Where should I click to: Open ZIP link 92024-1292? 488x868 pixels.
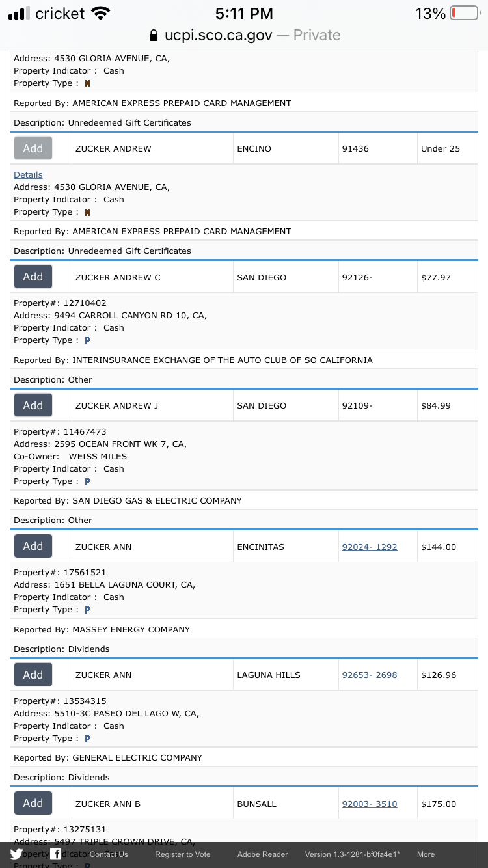370,547
